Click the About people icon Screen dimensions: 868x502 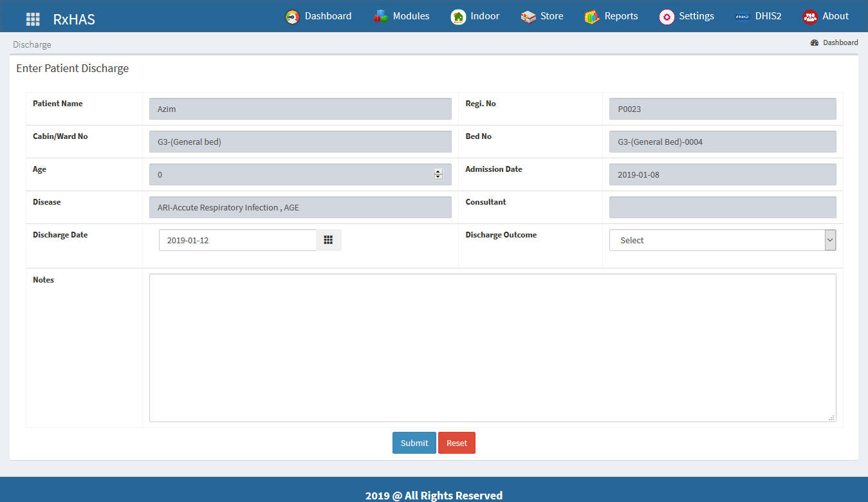811,17
